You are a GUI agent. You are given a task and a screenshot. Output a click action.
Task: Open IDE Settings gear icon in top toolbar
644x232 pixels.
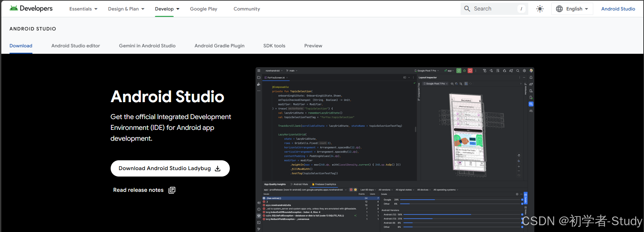(x=524, y=71)
